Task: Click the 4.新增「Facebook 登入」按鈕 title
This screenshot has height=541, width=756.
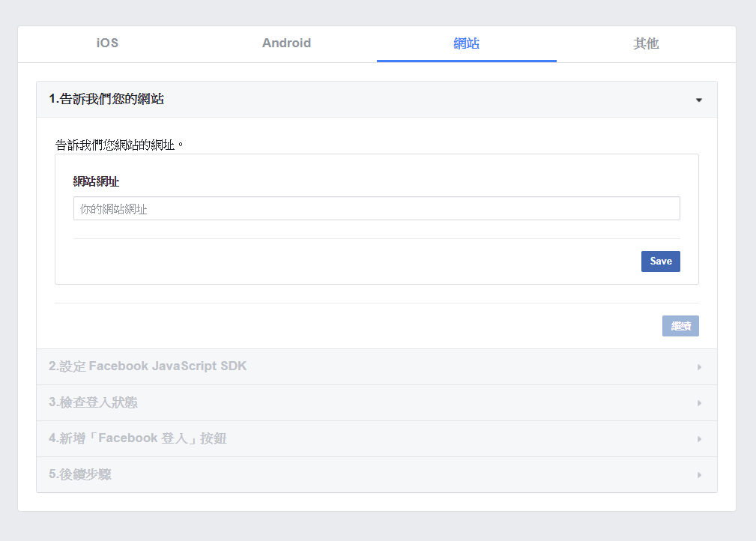Action: coord(137,438)
